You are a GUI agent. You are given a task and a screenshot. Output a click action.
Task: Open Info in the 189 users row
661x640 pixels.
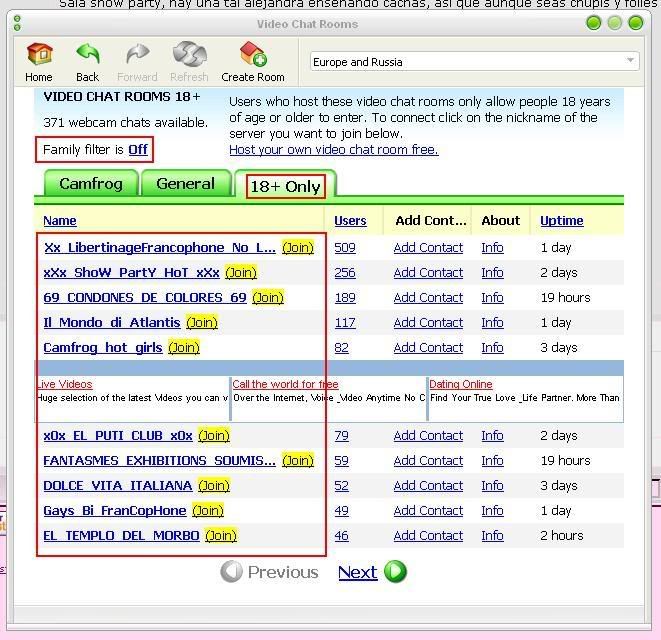coord(492,297)
